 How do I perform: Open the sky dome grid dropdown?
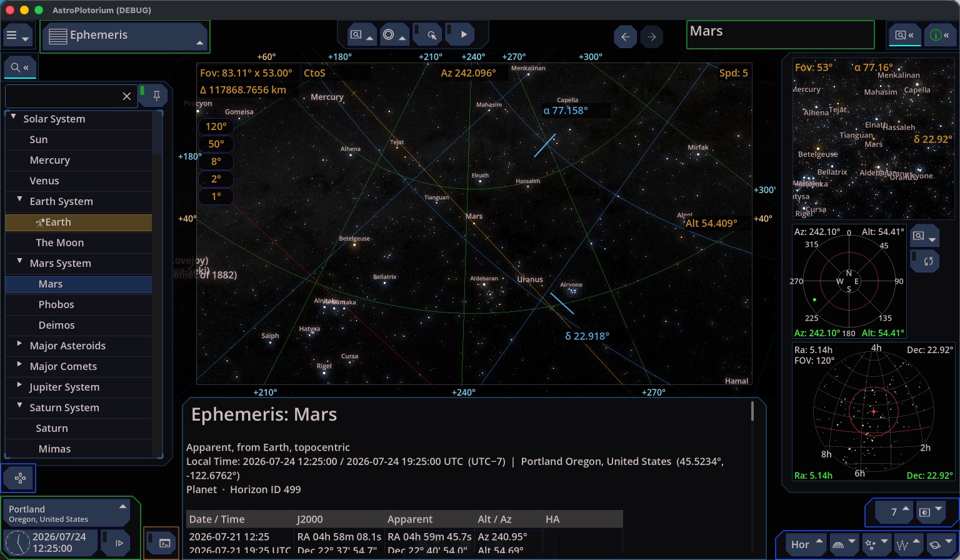(843, 544)
